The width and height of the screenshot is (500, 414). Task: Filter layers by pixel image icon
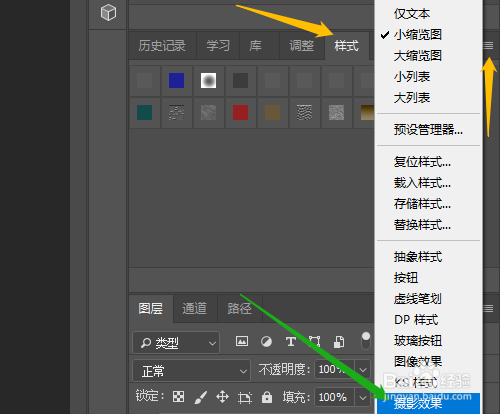[242, 341]
